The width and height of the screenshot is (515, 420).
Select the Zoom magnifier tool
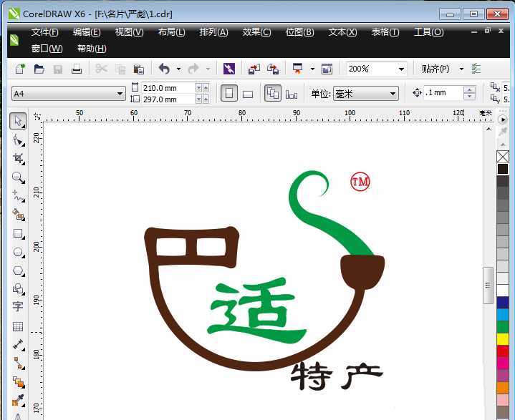tap(18, 177)
